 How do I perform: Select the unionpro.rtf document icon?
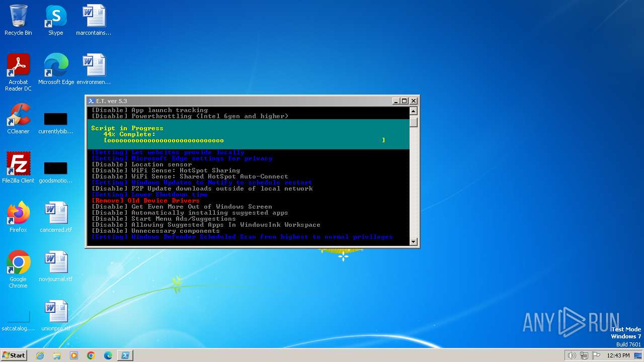(x=56, y=315)
